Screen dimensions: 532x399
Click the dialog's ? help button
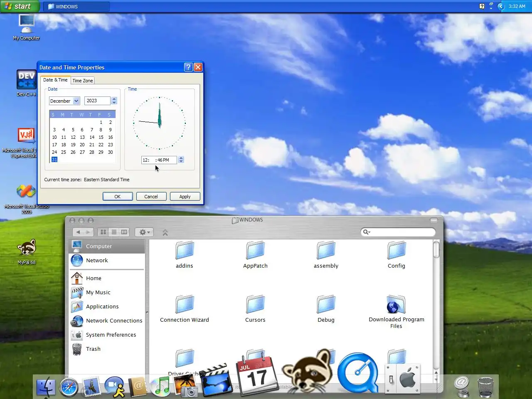[x=188, y=67]
